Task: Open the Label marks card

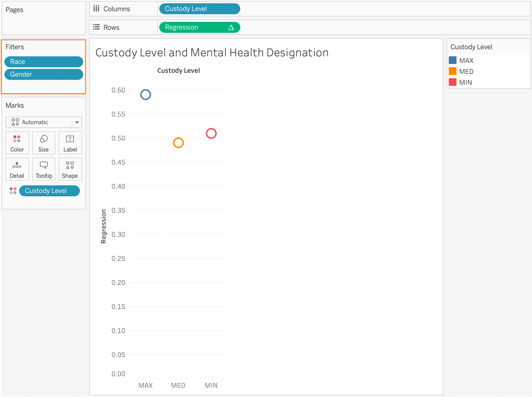Action: tap(70, 143)
